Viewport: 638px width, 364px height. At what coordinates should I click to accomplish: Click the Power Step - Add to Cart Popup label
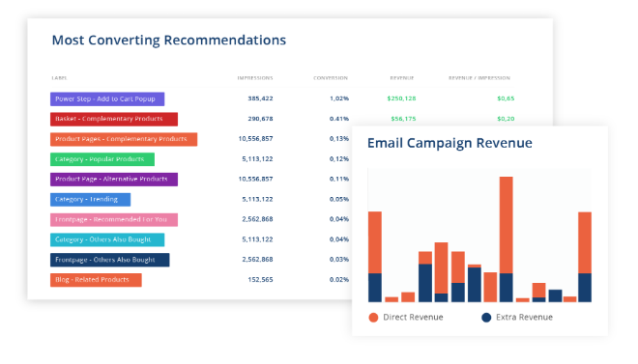[107, 98]
